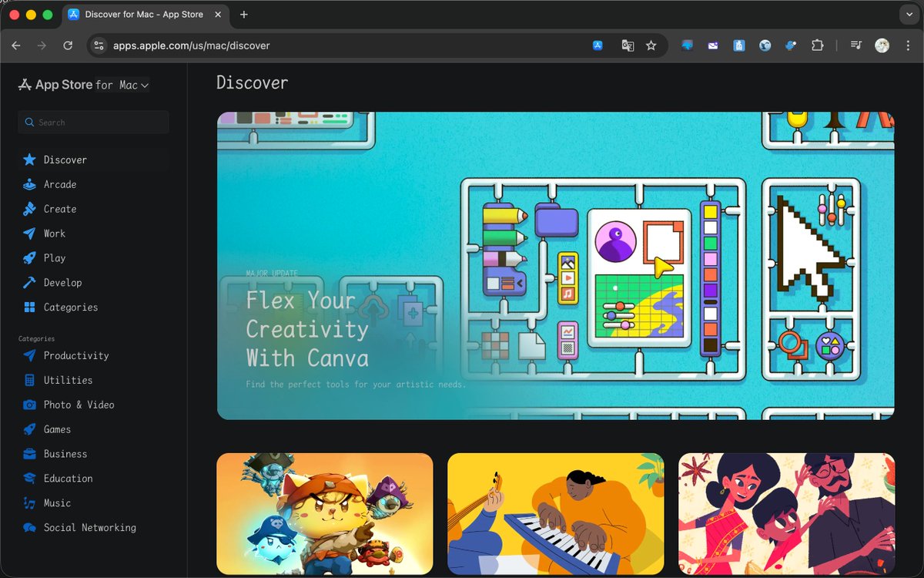This screenshot has width=924, height=578.
Task: Click the address bar URL apps.apple.com
Action: [x=192, y=45]
